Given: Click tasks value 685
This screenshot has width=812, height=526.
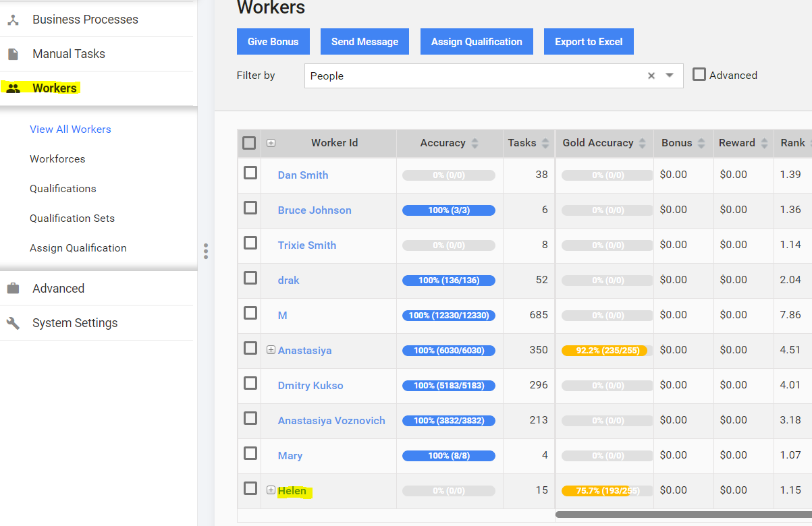Looking at the screenshot, I should pyautogui.click(x=539, y=315).
